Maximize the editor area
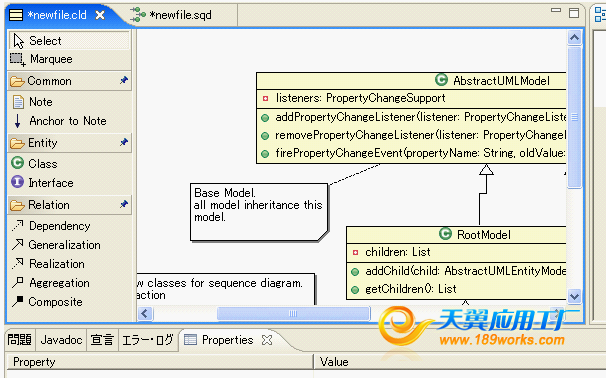Screen dimensions: 607x379 (574, 13)
